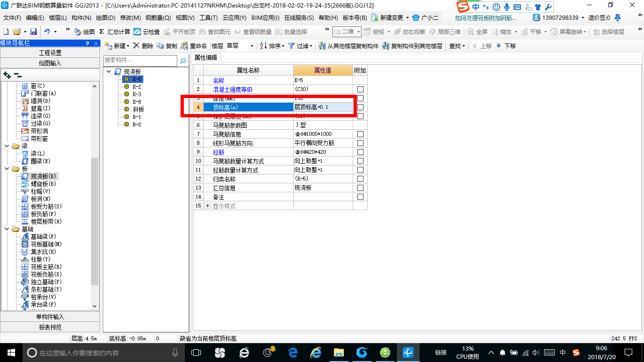
Task: Click the expand-all plus icon in navigator
Action: 7,75
